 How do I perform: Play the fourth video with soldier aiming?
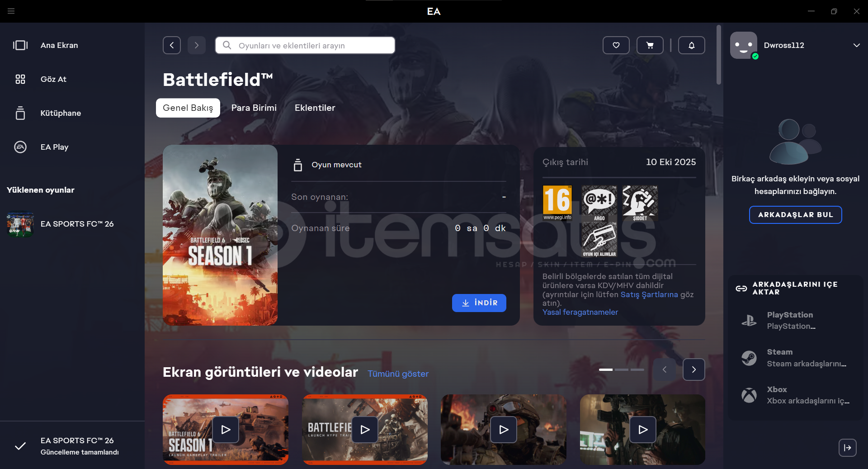(643, 430)
